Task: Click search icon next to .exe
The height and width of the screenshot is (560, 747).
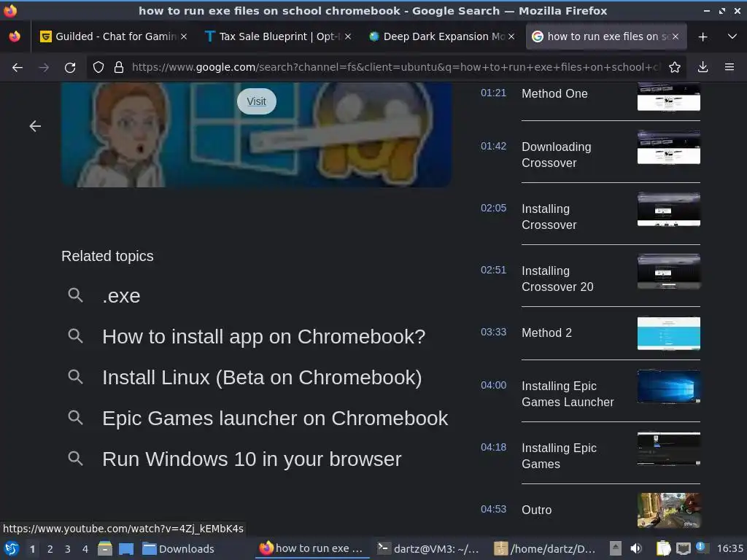Action: 75,295
